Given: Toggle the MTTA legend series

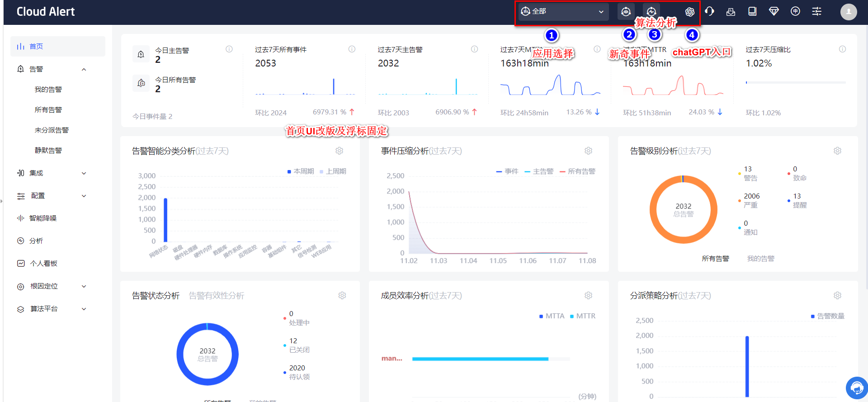Looking at the screenshot, I should (x=552, y=316).
